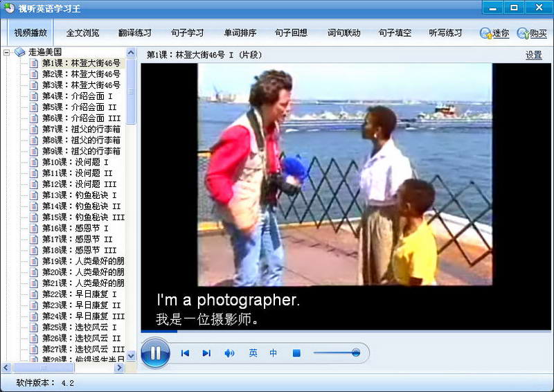
Task: Adjust the volume slider knob
Action: pos(356,353)
